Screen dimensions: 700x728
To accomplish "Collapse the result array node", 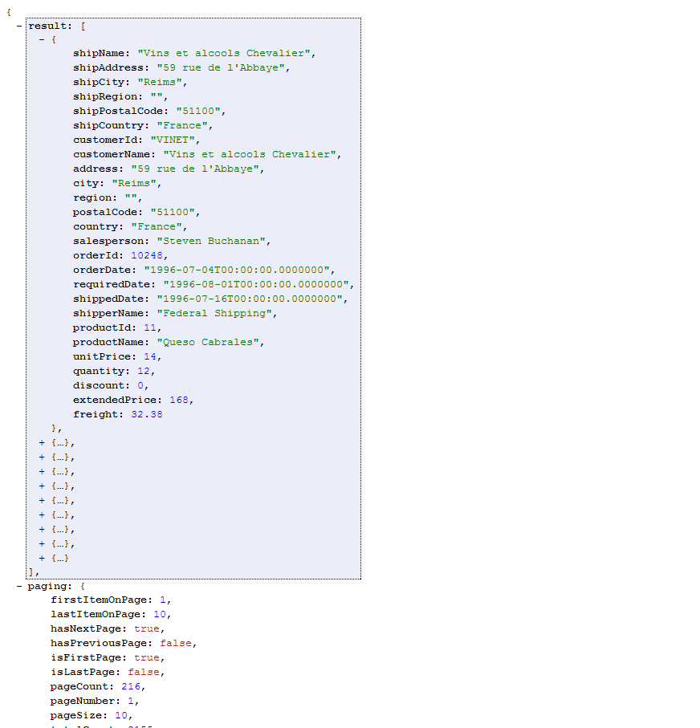I will [18, 25].
